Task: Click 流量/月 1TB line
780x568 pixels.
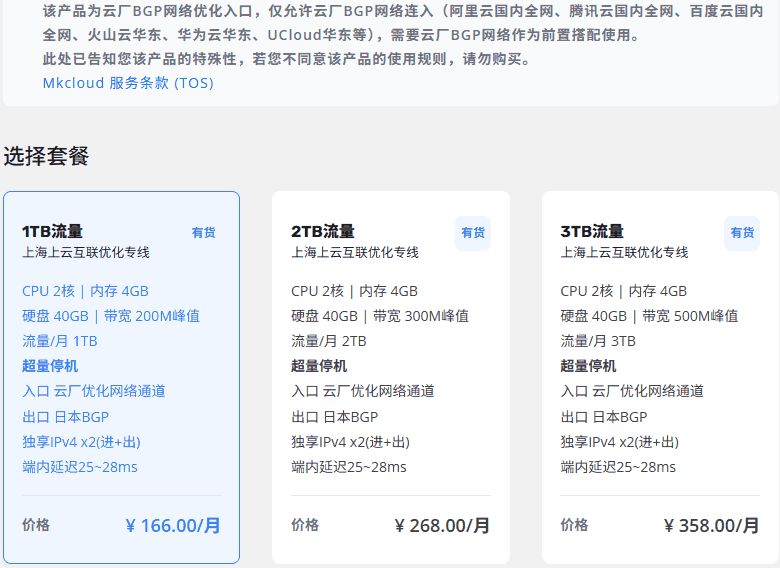Action: 60,341
